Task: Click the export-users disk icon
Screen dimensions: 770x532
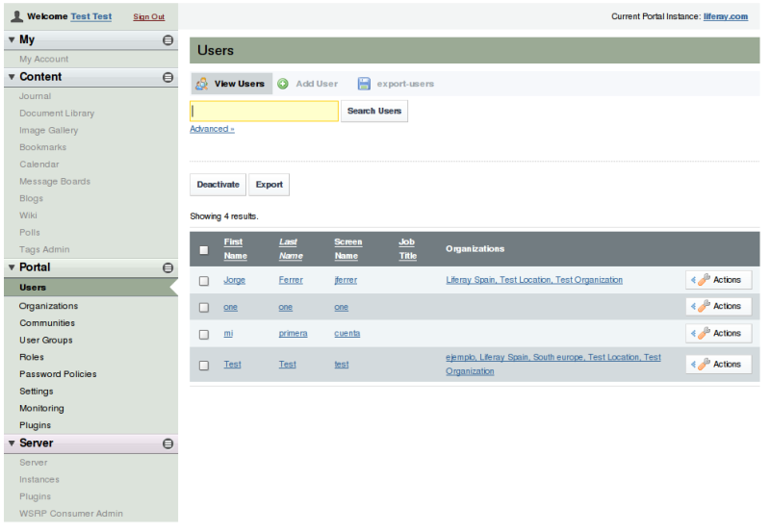Action: click(364, 84)
